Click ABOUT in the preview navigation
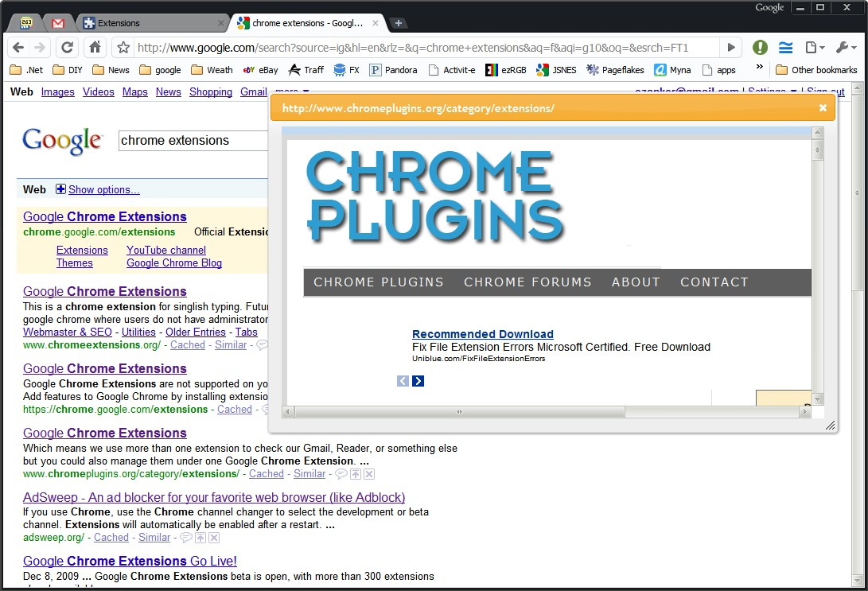 636,282
